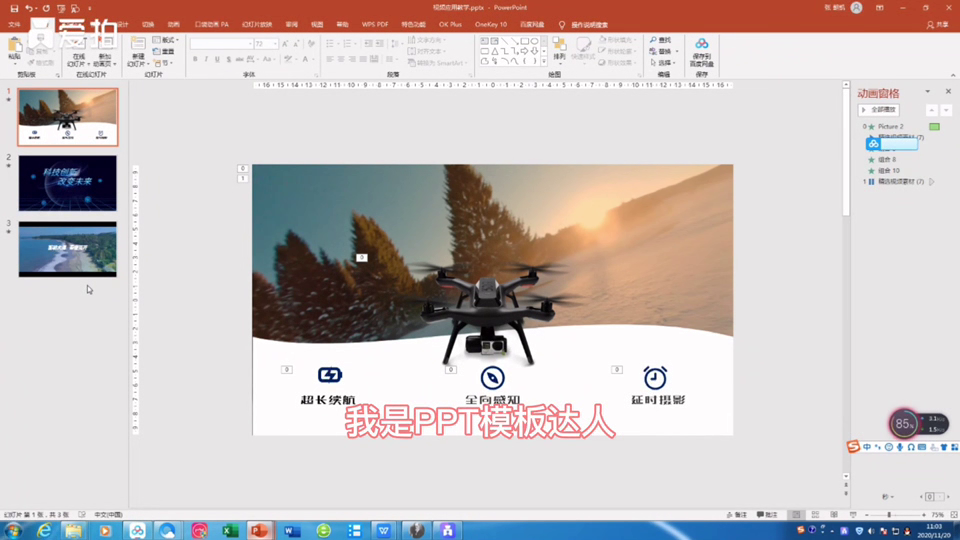Launch Excel from the Windows taskbar
The width and height of the screenshot is (960, 540).
(230, 530)
